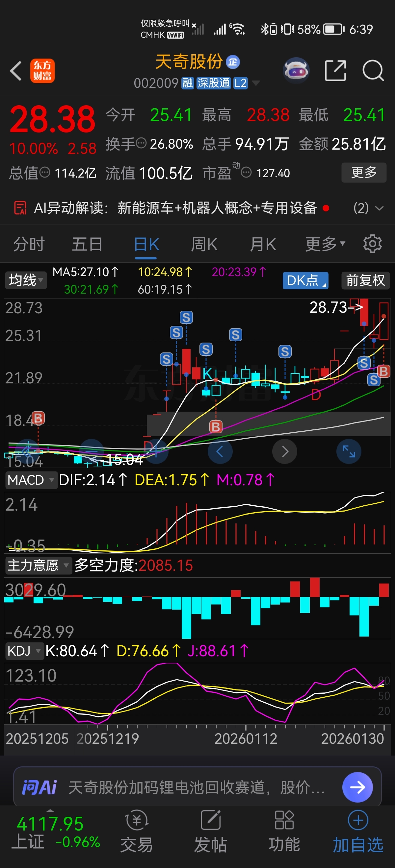Tap the 加自选 plus icon

pos(358,820)
